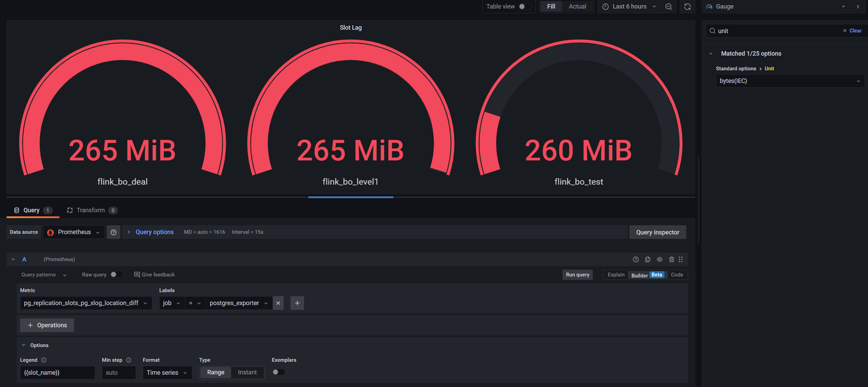
Task: Select the Code mode for query editing
Action: click(677, 274)
